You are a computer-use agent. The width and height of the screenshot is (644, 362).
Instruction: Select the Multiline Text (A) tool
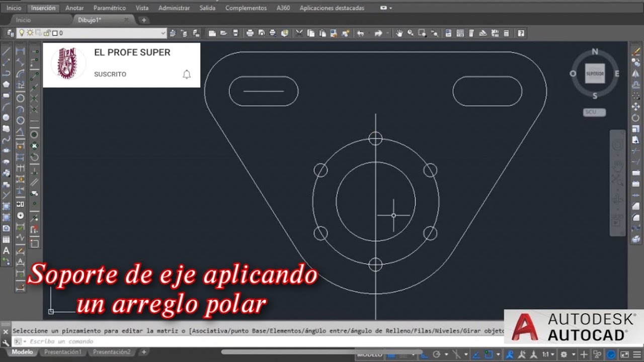[6, 250]
